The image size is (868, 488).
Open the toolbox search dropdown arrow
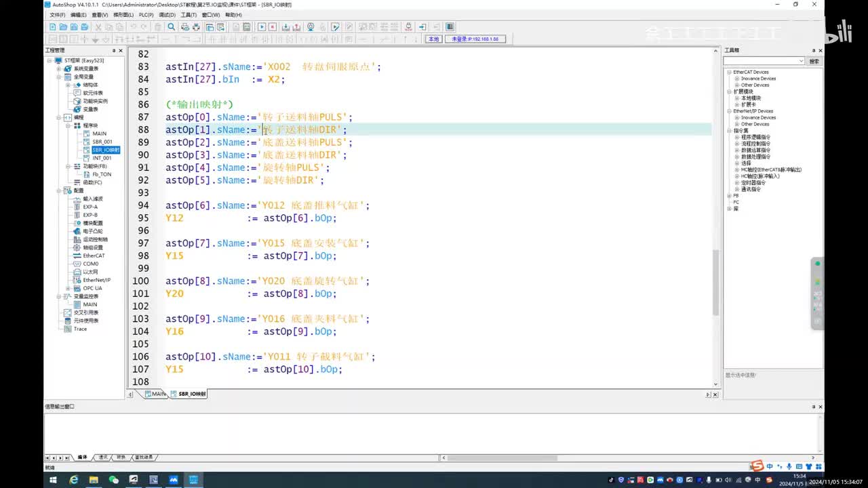pos(801,61)
